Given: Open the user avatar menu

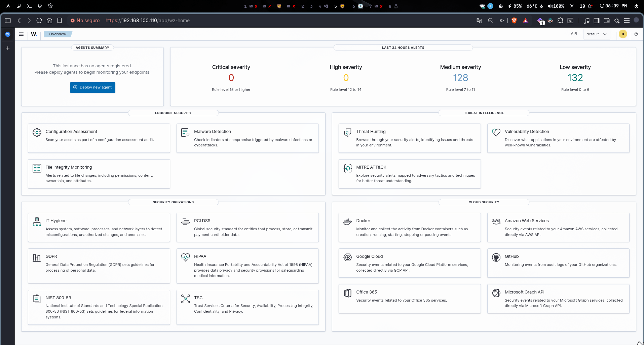Looking at the screenshot, I should point(623,34).
